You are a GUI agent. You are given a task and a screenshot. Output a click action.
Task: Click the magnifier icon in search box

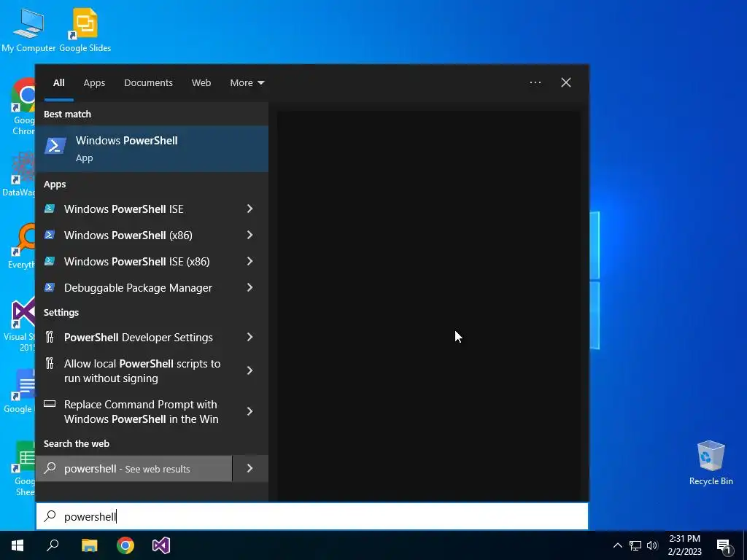[50, 516]
